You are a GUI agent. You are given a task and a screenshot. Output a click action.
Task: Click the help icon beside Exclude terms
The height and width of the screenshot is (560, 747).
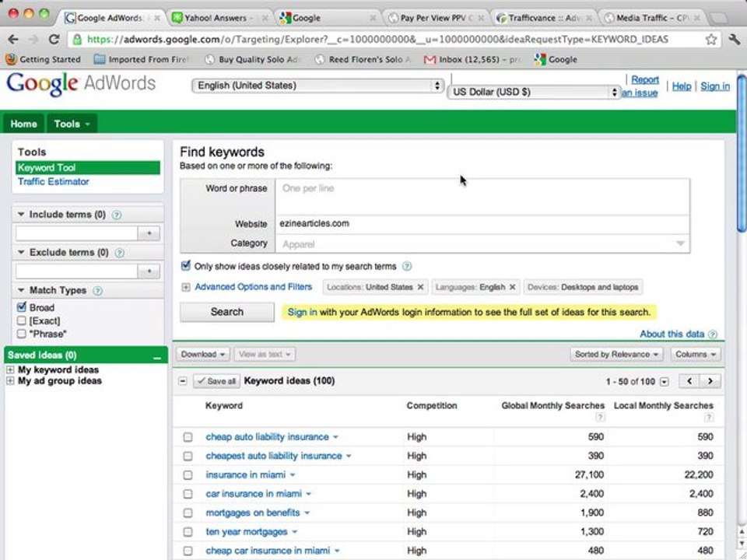(x=120, y=253)
